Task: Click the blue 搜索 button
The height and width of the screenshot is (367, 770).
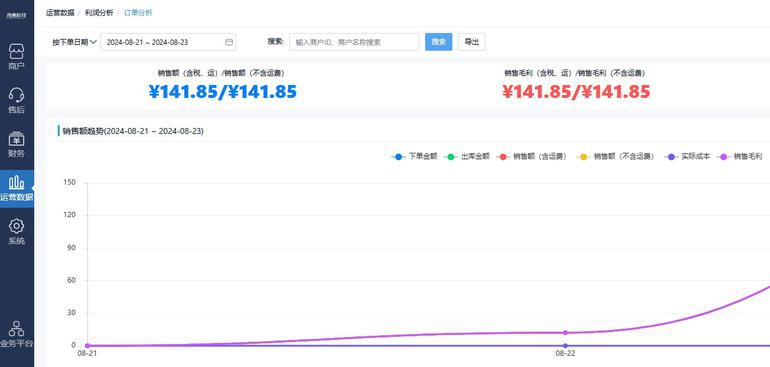Action: 439,42
